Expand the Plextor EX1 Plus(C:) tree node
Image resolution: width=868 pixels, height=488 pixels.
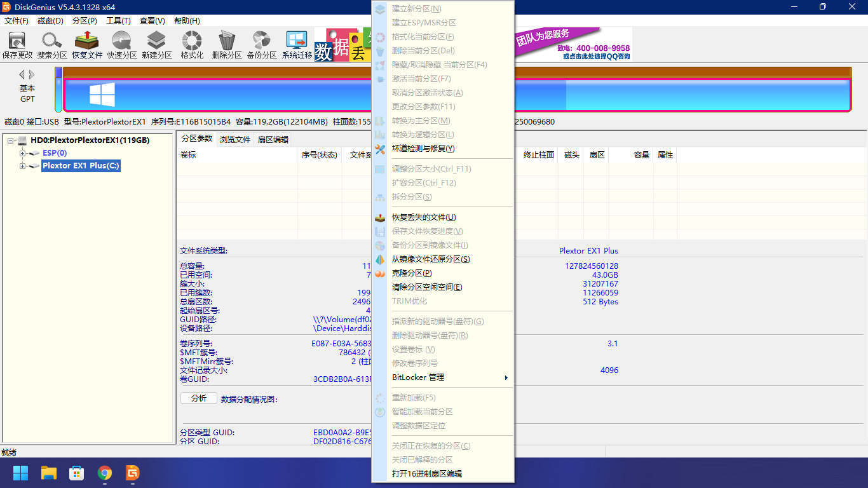tap(23, 166)
